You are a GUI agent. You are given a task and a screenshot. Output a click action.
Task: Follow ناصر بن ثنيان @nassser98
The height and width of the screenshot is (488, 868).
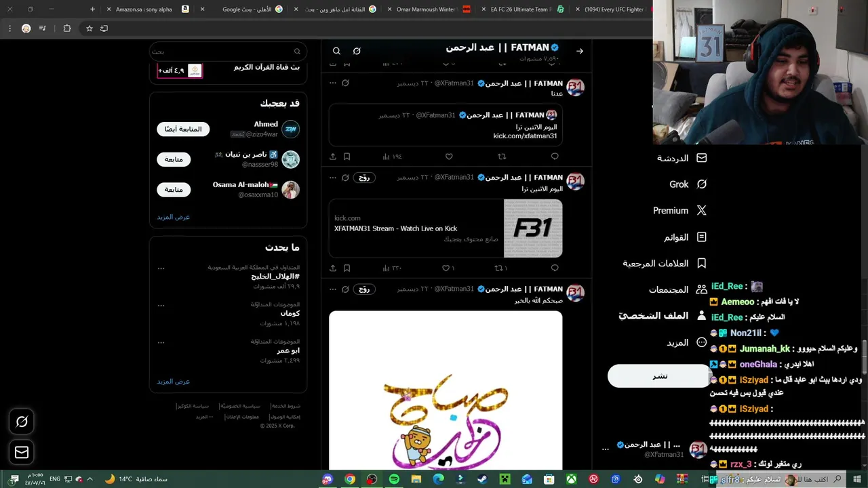click(174, 159)
